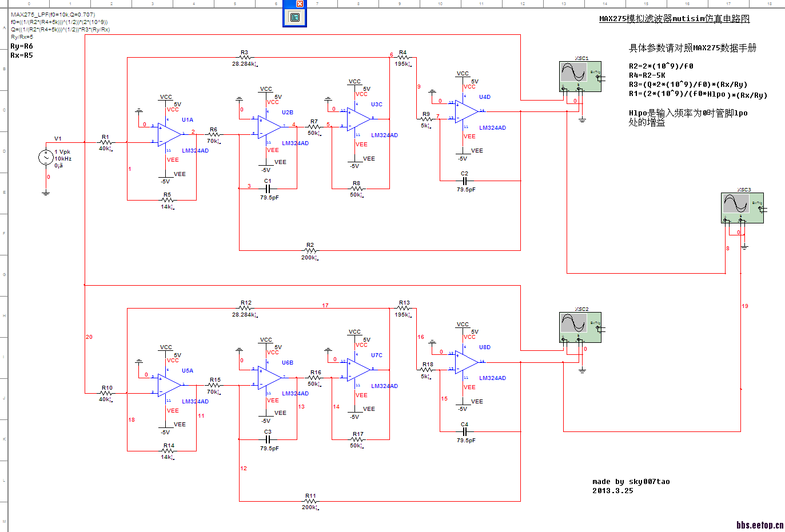Viewport: 785px width, 532px height.
Task: Click the U5A op-amp triangle symbol
Action: pyautogui.click(x=170, y=385)
